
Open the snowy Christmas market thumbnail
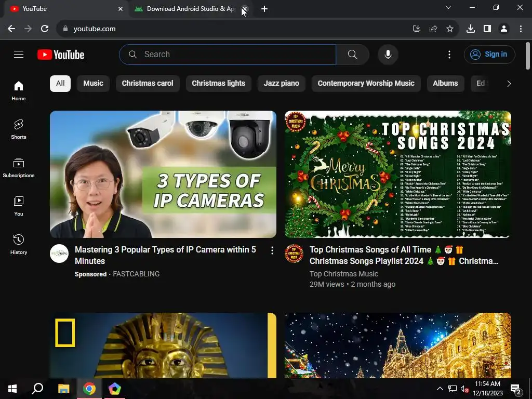pyautogui.click(x=398, y=345)
